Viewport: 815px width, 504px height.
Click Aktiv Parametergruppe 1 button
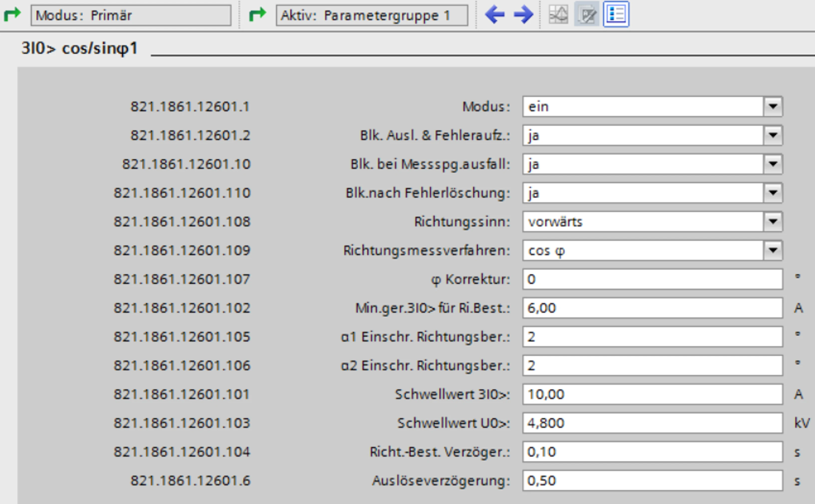tap(372, 15)
